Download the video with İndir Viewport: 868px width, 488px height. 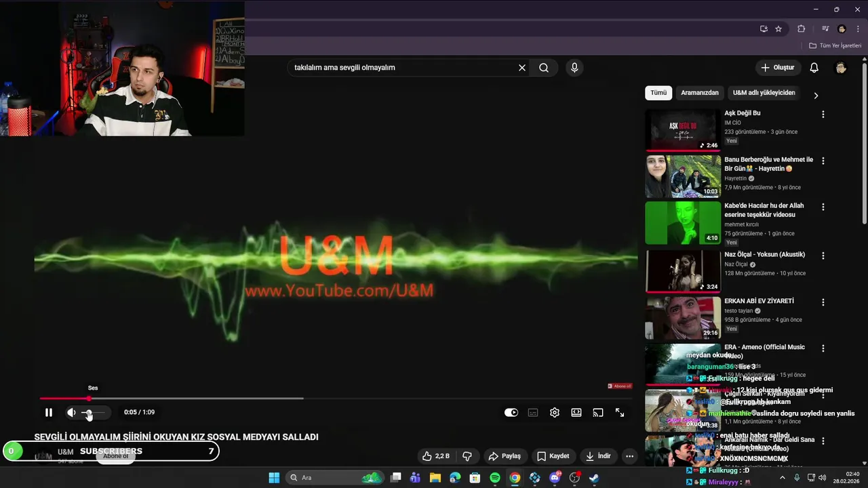[599, 456]
